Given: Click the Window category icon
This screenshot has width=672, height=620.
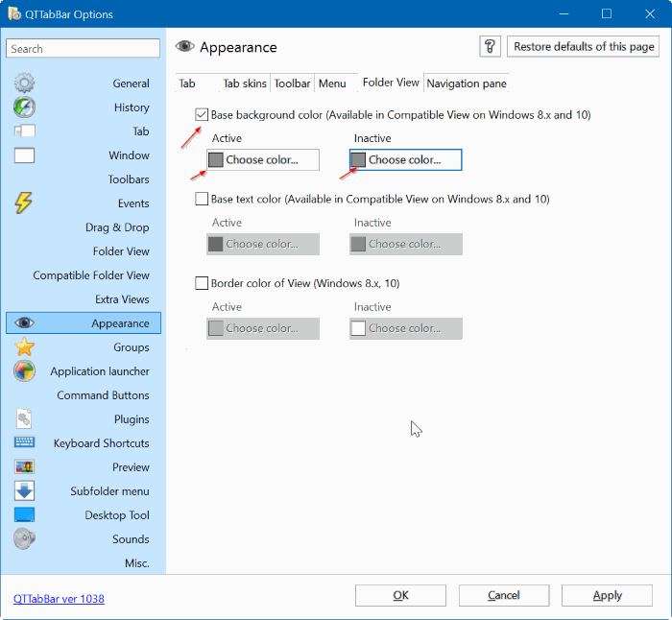Looking at the screenshot, I should click(24, 155).
